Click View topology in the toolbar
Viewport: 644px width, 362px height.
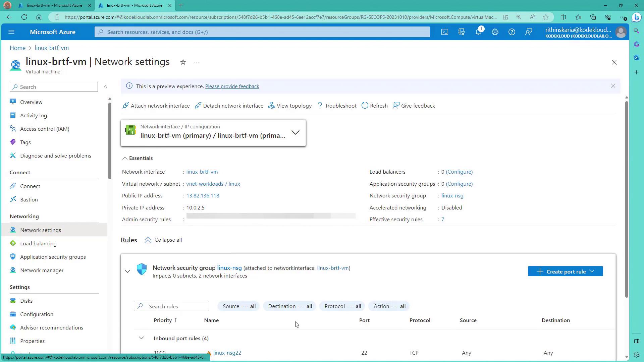290,106
